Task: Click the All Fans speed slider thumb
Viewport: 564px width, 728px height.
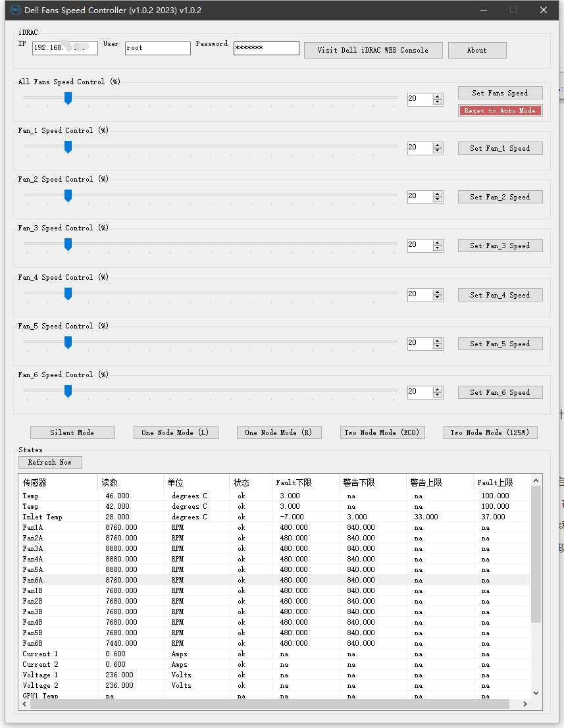Action: (x=68, y=99)
